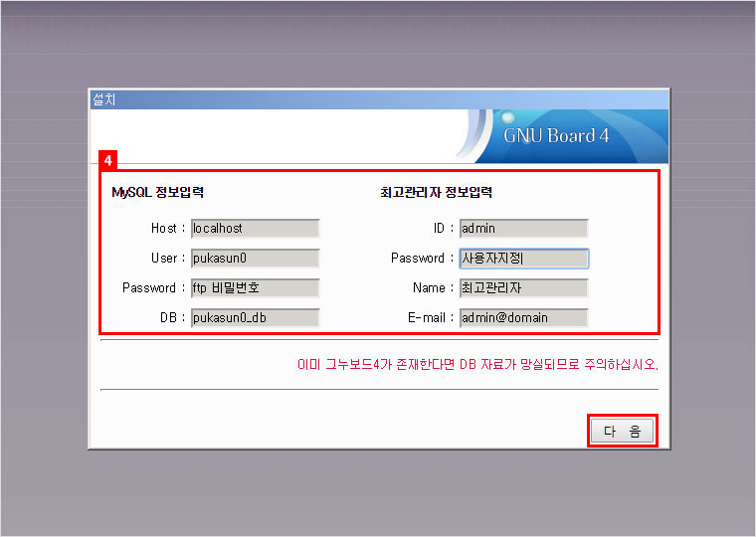Click the 설치 window title bar
The height and width of the screenshot is (537, 756).
378,98
